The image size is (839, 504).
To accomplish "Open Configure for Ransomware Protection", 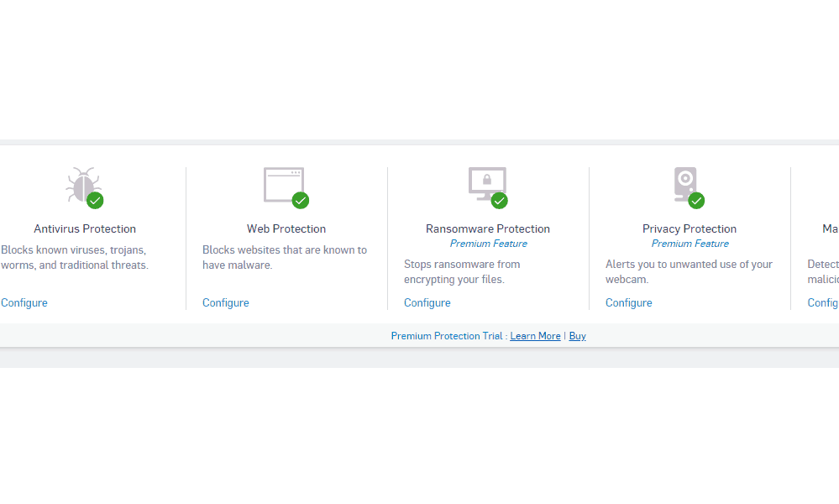I will pos(427,303).
